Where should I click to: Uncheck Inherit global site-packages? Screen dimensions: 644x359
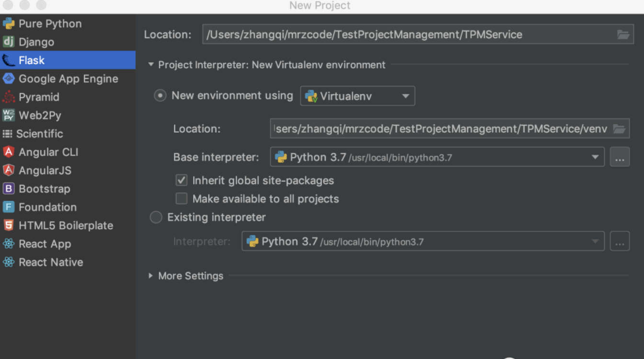(182, 180)
